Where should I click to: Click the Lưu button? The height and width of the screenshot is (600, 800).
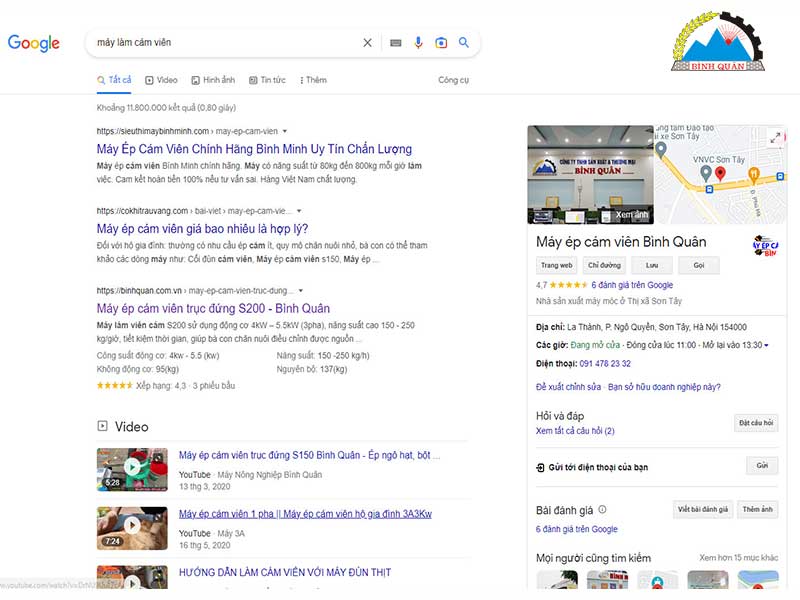[x=652, y=265]
